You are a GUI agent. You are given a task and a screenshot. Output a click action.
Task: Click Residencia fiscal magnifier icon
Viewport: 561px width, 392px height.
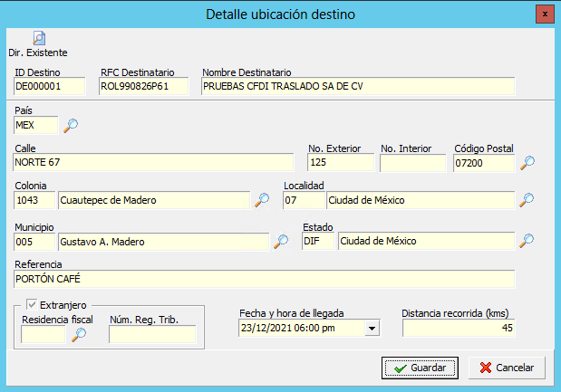click(78, 335)
